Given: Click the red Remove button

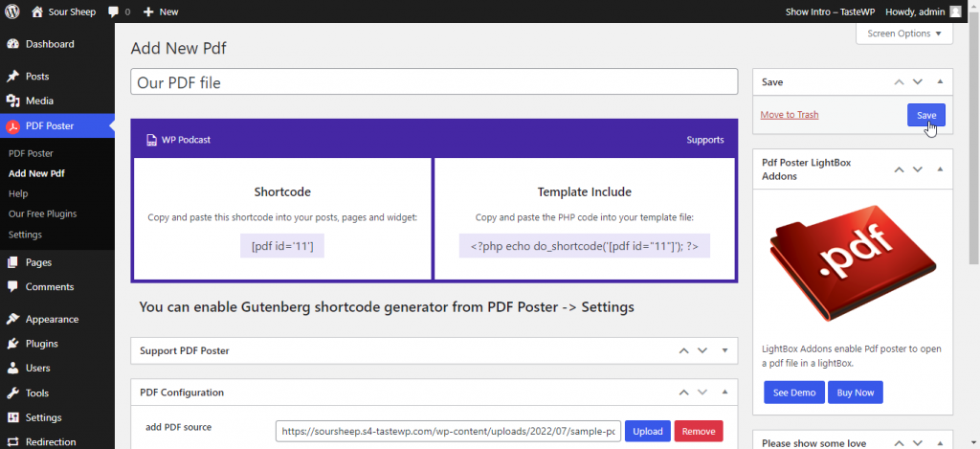Looking at the screenshot, I should click(x=699, y=431).
